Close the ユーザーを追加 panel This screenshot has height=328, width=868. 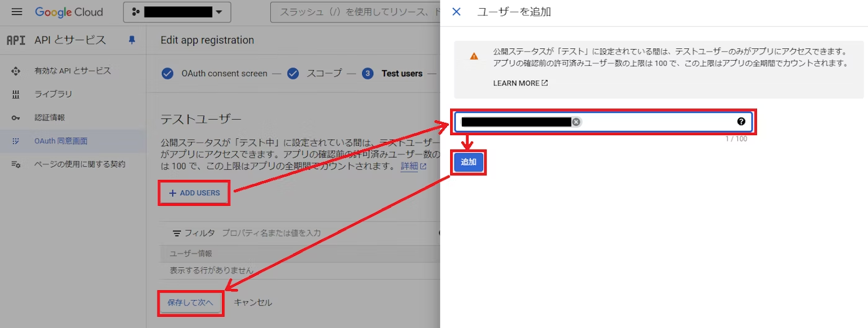click(x=457, y=12)
